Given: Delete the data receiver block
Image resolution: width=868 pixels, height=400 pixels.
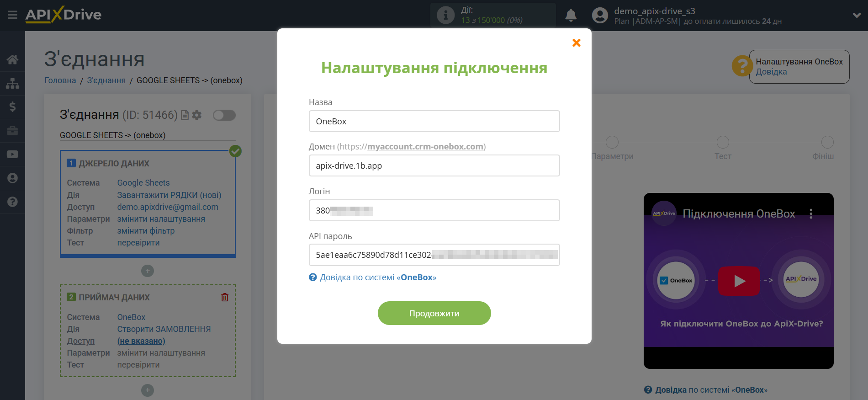Looking at the screenshot, I should (225, 297).
